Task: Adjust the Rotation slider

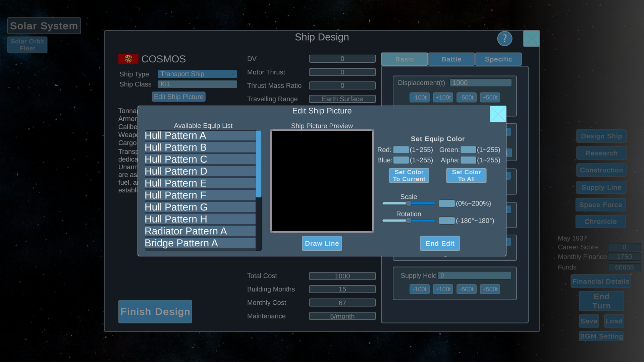Action: click(409, 221)
